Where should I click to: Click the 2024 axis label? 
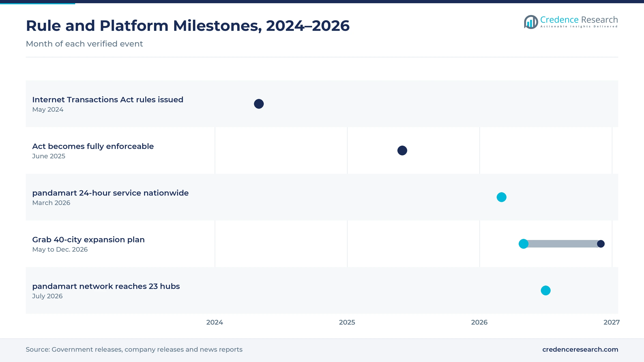pyautogui.click(x=215, y=322)
